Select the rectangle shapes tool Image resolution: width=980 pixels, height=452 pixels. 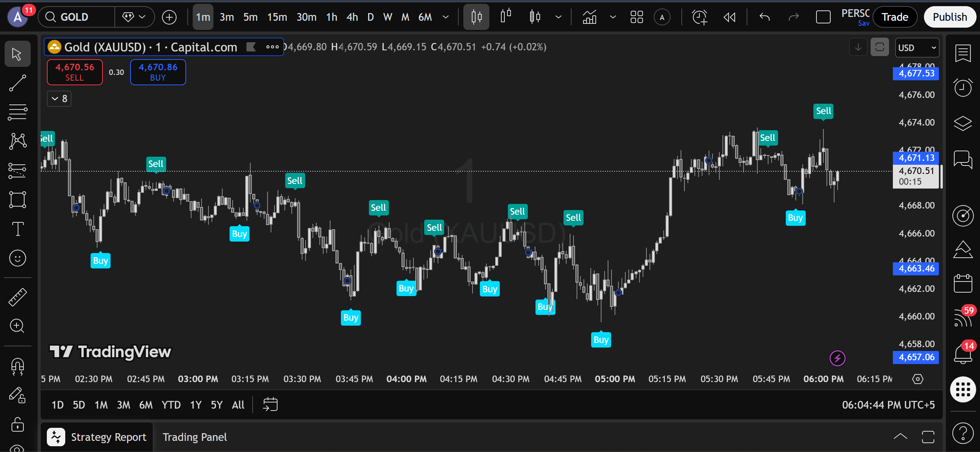point(17,200)
